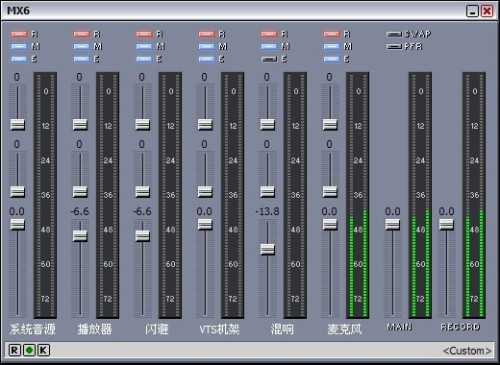Click the green circle icon in the bottom bar
Viewport: 500px width, 365px height.
coord(29,350)
